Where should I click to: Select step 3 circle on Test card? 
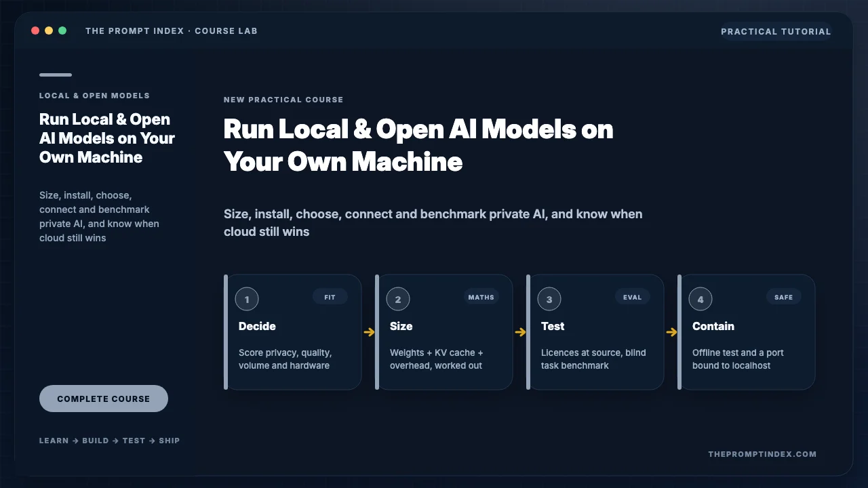549,299
